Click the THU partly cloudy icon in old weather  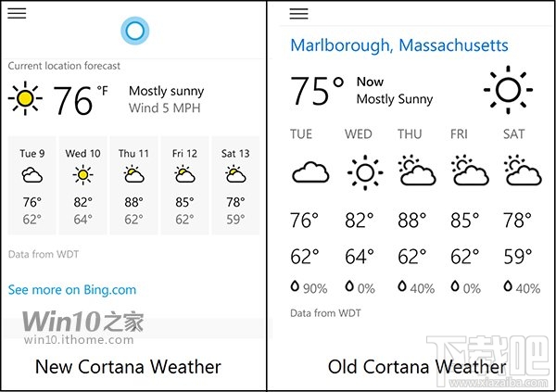[417, 171]
